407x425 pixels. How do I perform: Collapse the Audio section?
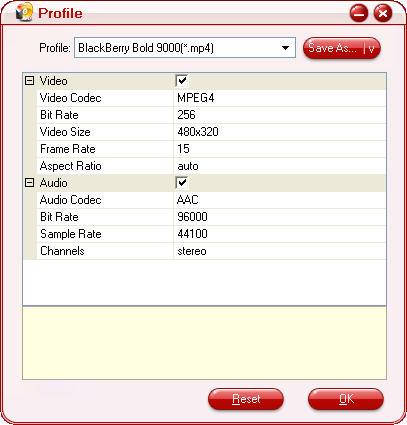click(x=30, y=183)
